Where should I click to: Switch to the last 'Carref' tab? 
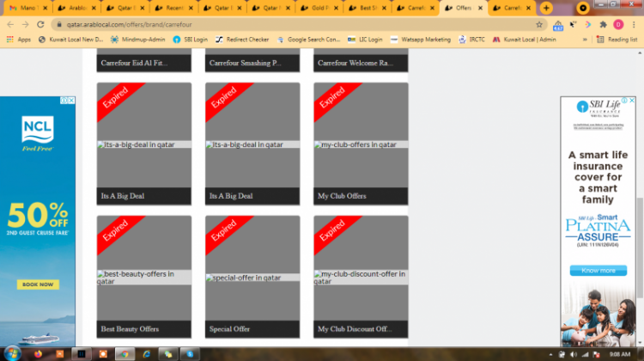[512, 8]
